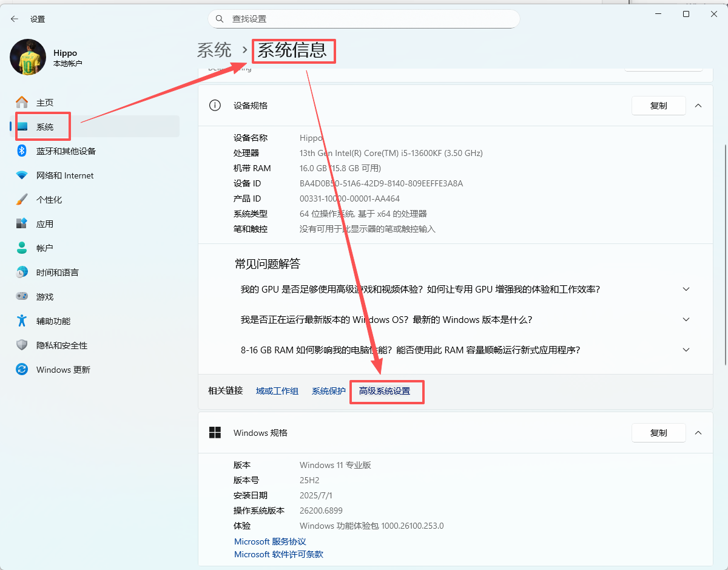
Task: Click the search magnifier icon
Action: point(220,19)
